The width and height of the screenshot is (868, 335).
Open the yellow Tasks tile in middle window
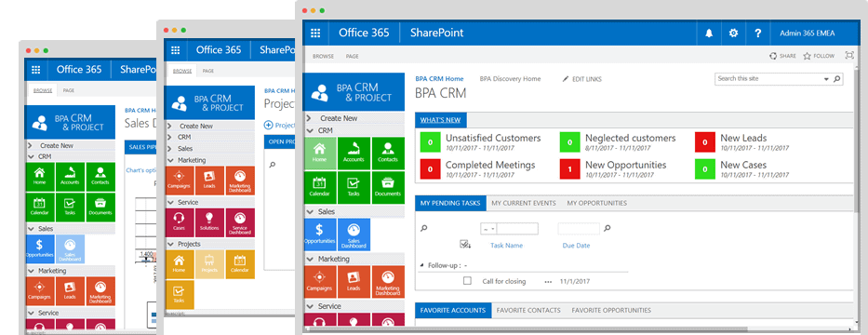click(x=180, y=295)
